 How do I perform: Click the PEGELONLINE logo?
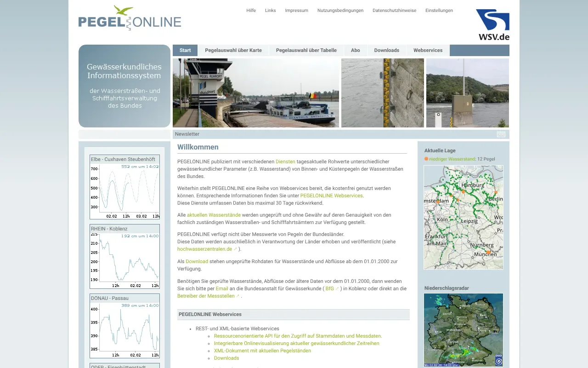130,19
